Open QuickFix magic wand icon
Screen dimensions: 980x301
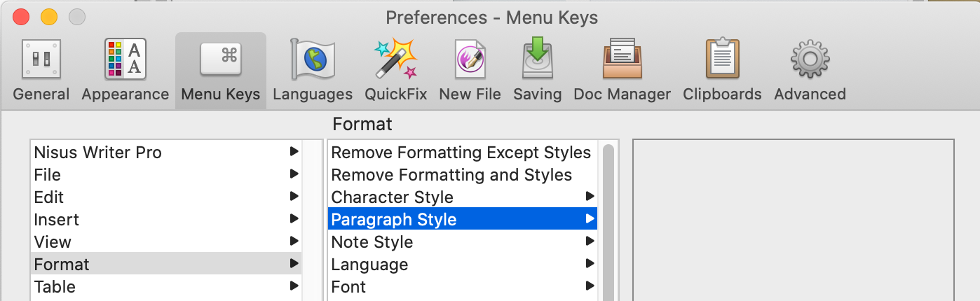tap(395, 59)
